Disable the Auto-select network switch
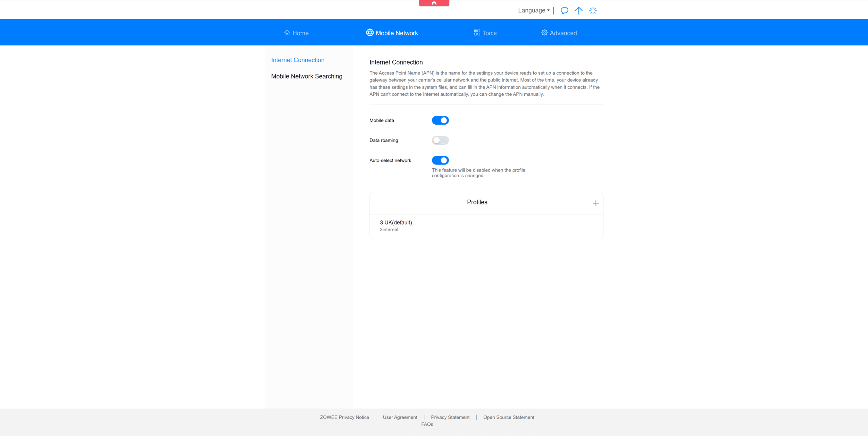 [x=440, y=160]
